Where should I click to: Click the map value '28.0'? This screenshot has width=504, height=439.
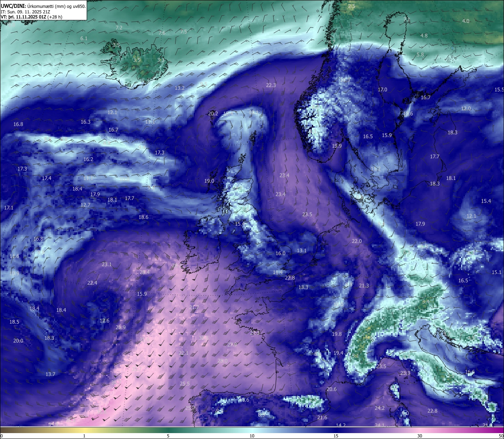click(222, 361)
